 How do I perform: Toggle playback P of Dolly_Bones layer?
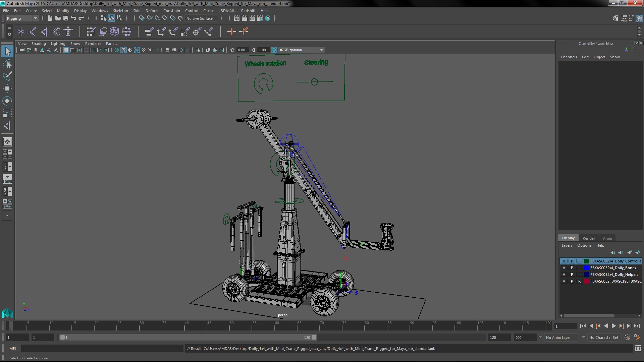click(x=572, y=268)
